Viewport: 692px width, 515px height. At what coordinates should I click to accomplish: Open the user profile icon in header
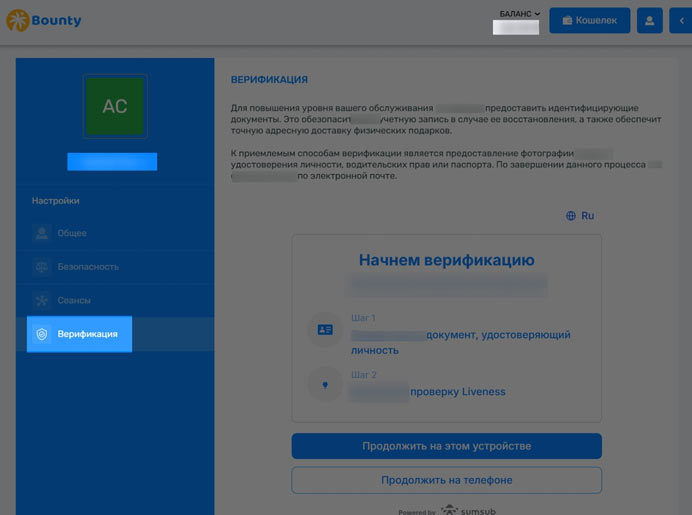[649, 20]
